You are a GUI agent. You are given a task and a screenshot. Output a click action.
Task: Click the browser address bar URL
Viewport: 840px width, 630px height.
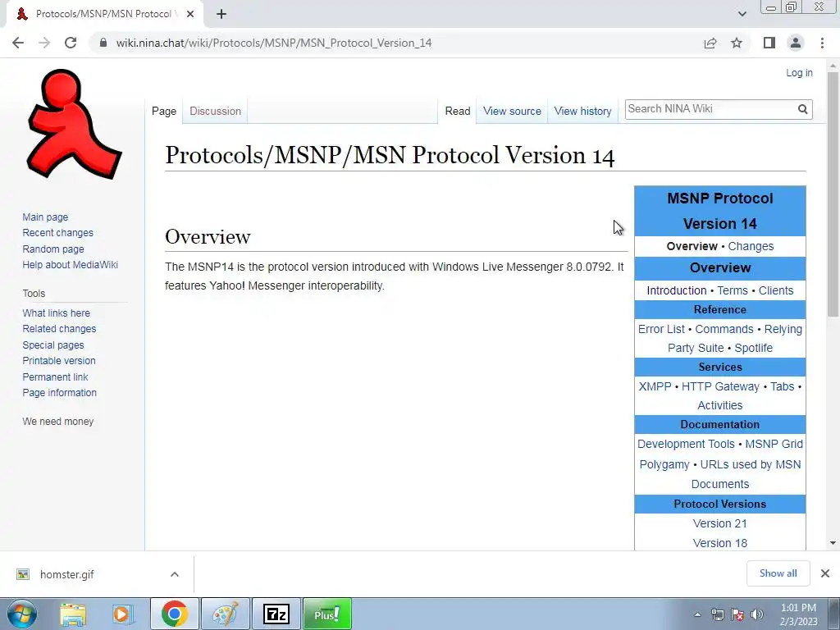(274, 43)
